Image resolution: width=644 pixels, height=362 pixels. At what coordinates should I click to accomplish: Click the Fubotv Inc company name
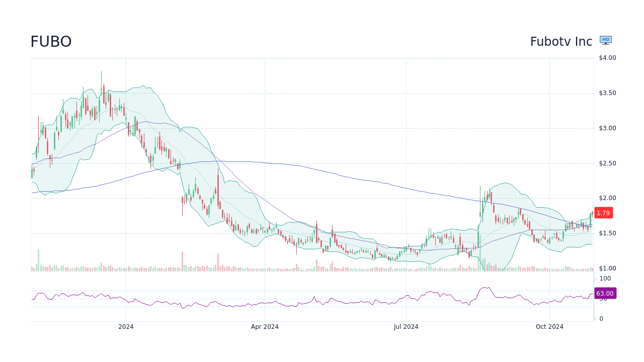pos(561,42)
